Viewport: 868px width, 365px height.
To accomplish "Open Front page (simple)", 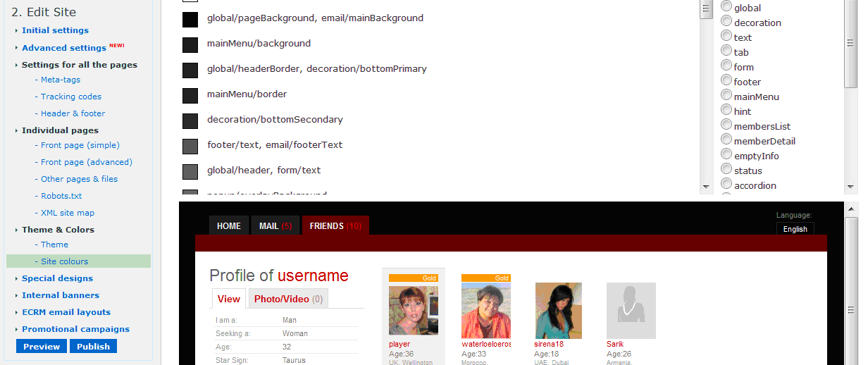I will (x=80, y=145).
